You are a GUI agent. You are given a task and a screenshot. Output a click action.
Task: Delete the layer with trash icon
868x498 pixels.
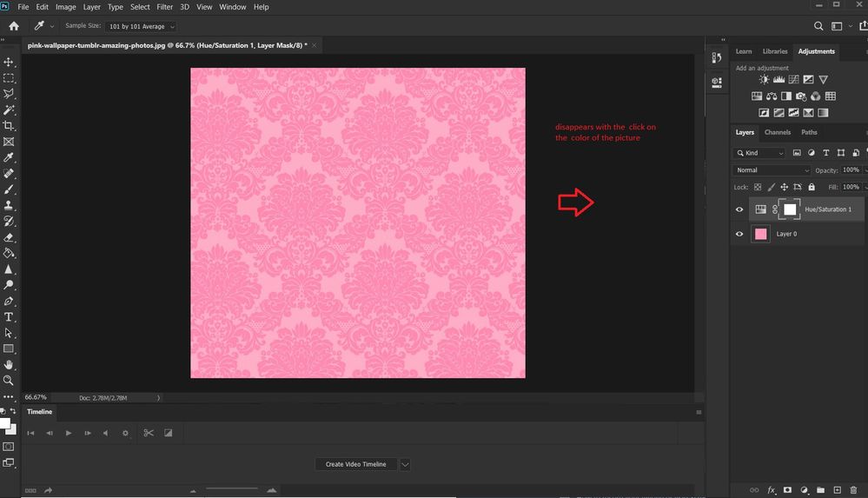(853, 490)
